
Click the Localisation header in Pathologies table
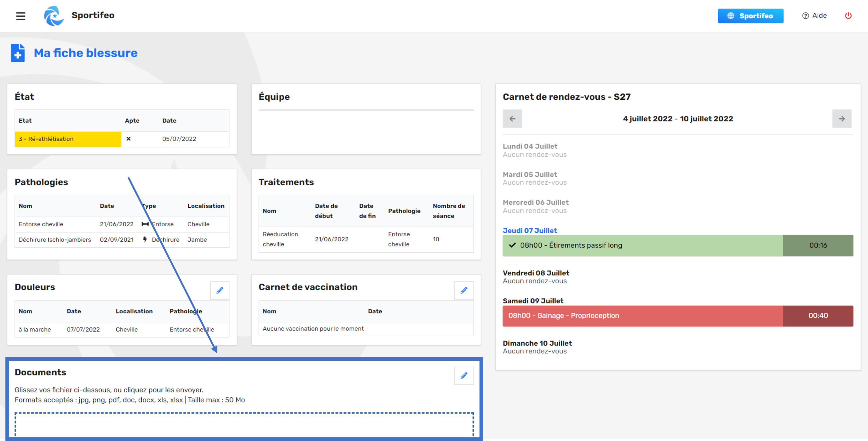click(x=205, y=206)
